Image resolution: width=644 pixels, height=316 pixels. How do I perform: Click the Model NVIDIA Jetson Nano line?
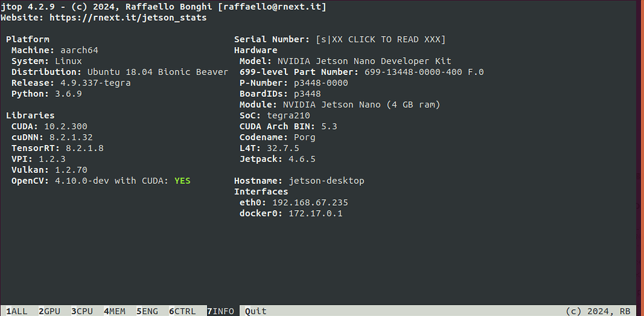coord(345,61)
